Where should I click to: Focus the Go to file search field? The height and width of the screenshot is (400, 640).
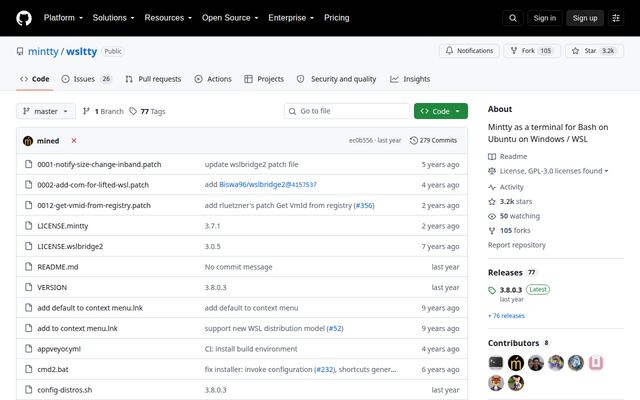(347, 111)
